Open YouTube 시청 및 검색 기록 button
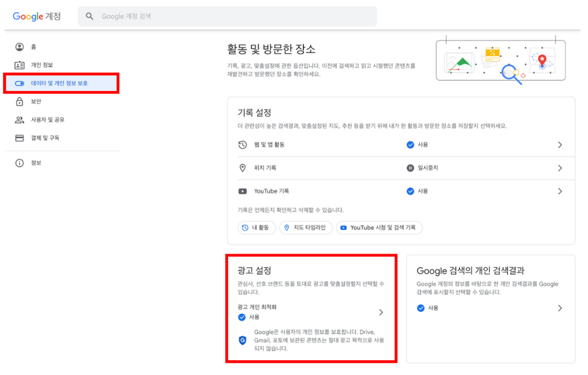The image size is (588, 375). click(x=379, y=227)
